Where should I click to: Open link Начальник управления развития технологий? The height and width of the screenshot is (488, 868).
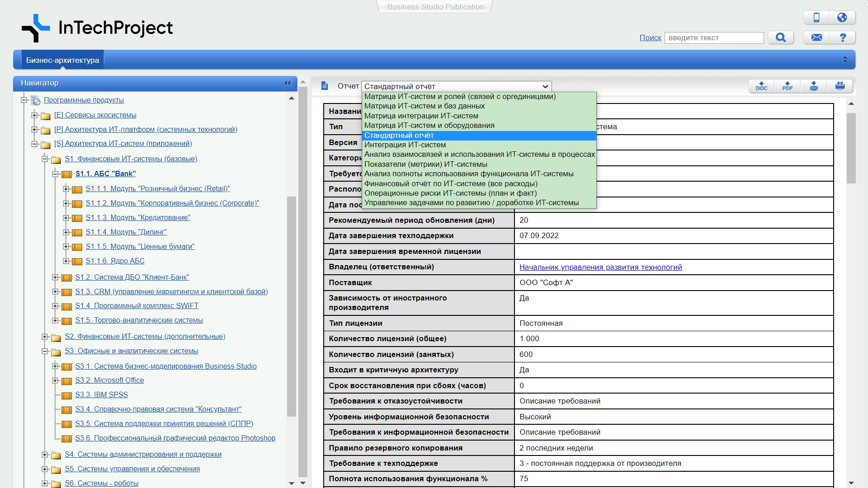pyautogui.click(x=600, y=267)
